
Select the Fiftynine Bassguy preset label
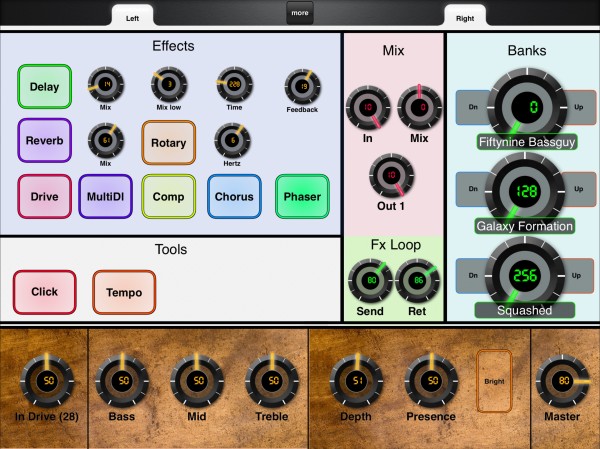[x=527, y=142]
